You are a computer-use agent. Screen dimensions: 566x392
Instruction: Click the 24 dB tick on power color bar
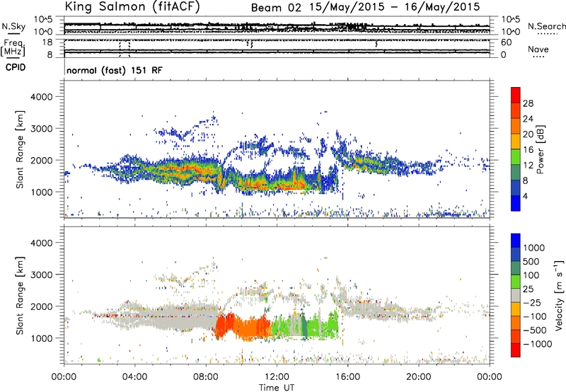pos(528,119)
